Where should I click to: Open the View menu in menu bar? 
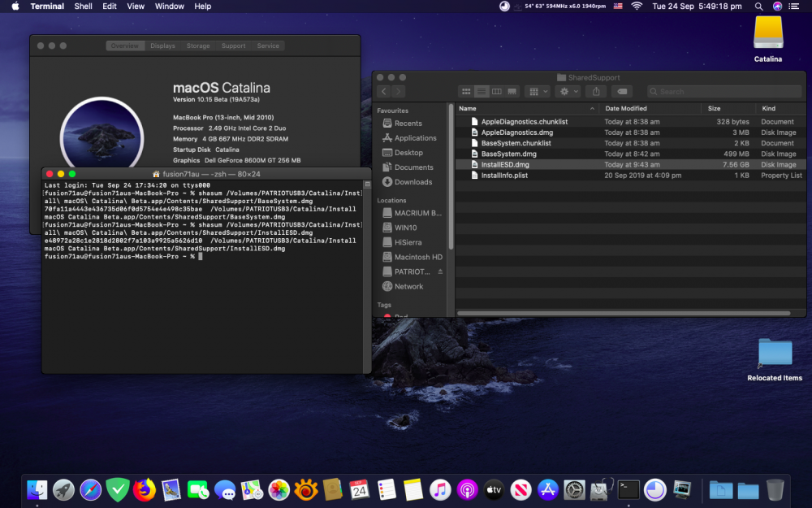[x=136, y=7]
